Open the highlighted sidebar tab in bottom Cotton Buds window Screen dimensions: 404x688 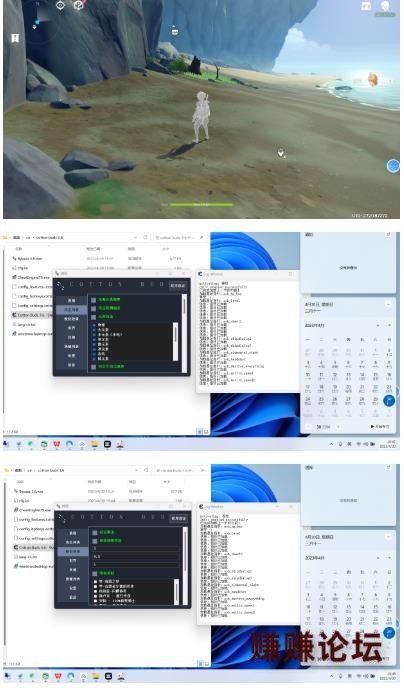click(x=72, y=551)
